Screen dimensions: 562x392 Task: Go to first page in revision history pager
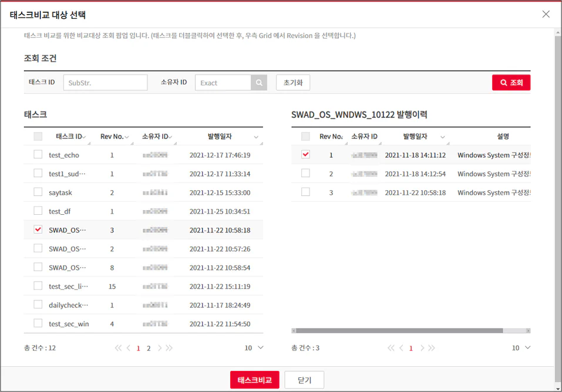point(391,348)
